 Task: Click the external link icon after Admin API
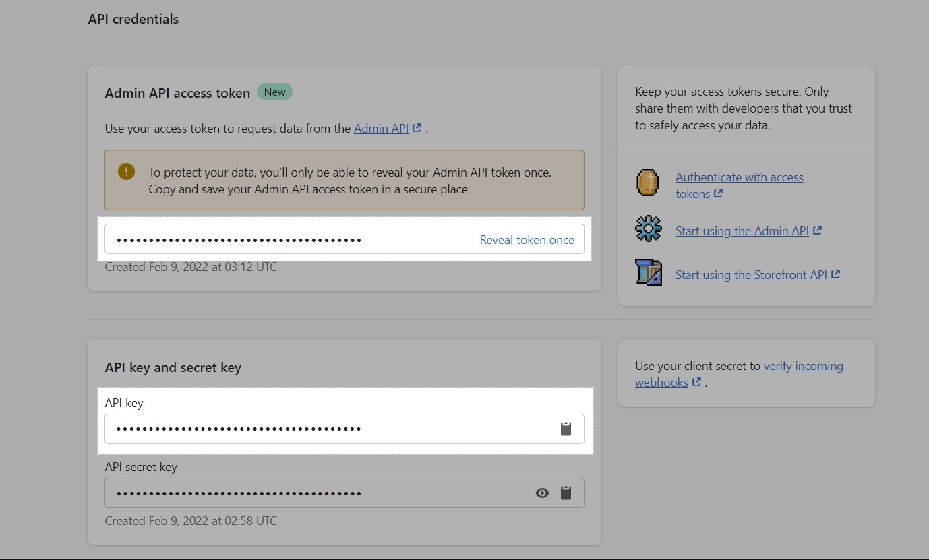tap(416, 127)
